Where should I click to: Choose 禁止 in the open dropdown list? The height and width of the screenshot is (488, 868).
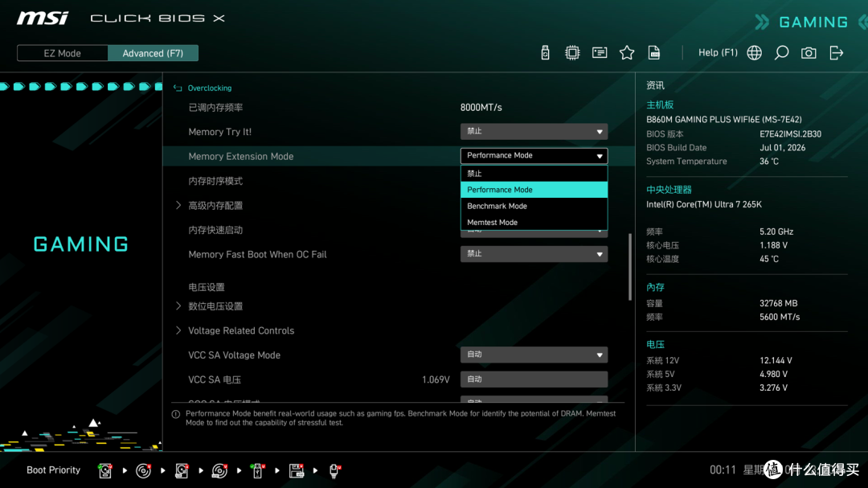point(534,174)
